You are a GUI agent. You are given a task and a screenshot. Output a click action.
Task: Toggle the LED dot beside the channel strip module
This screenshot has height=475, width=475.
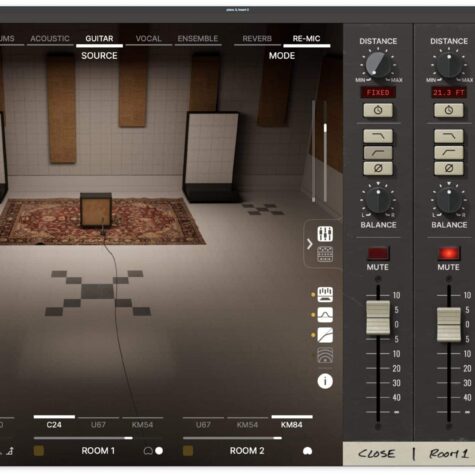(x=313, y=295)
